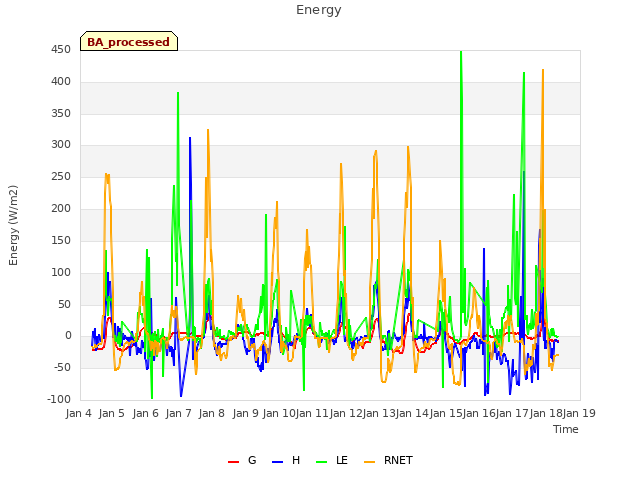This screenshot has width=640, height=480.
Task: Click the blue H legend line marker
Action: click(x=277, y=462)
